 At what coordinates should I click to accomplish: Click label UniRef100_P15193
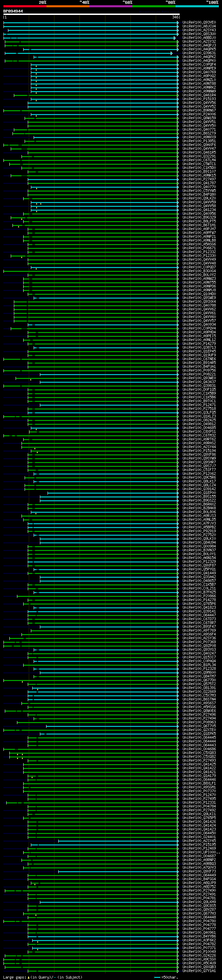coord(199,99)
